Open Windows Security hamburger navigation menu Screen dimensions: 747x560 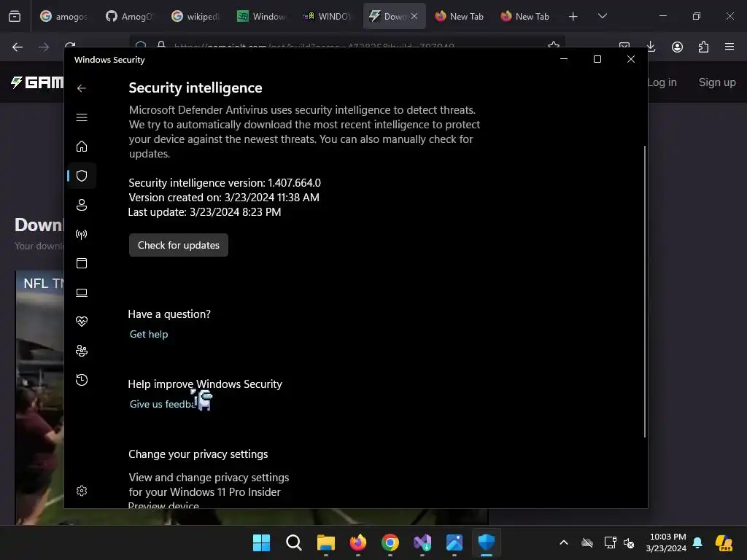[82, 117]
